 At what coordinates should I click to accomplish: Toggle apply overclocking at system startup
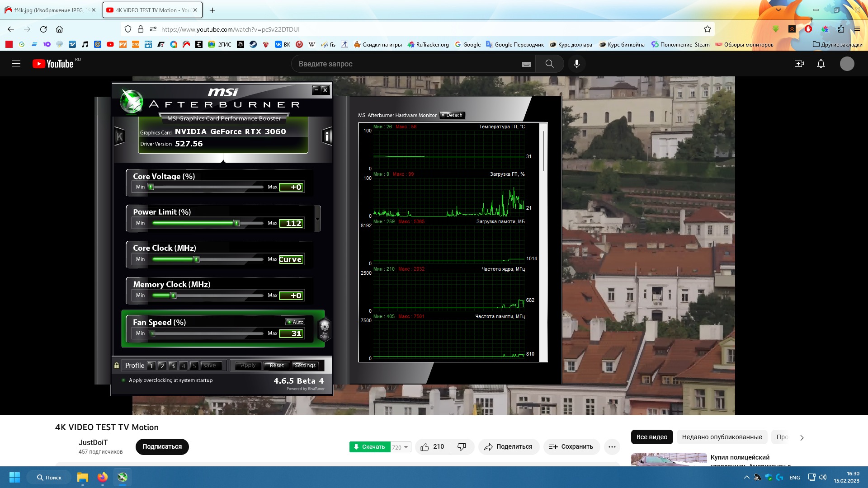[123, 380]
